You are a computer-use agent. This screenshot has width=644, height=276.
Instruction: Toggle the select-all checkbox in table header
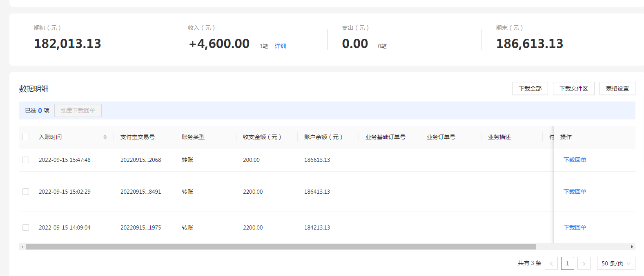(26, 137)
